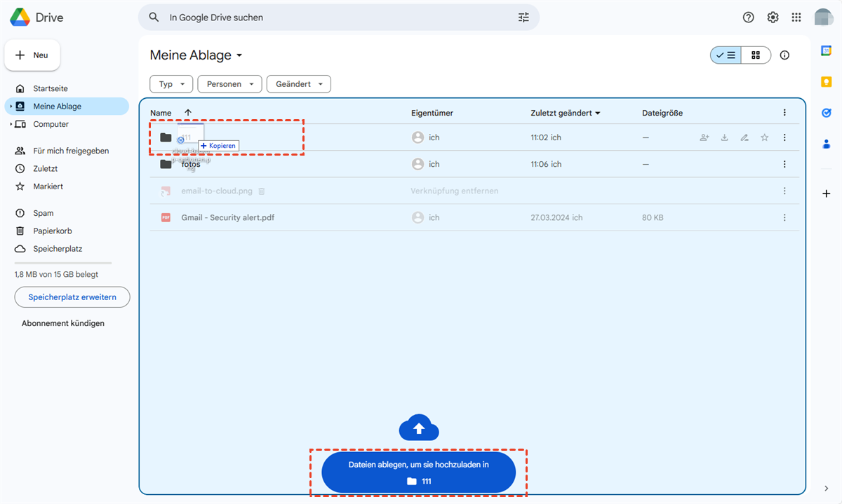Switch to list layout view
Viewport: 842px width, 504px height.
point(726,55)
